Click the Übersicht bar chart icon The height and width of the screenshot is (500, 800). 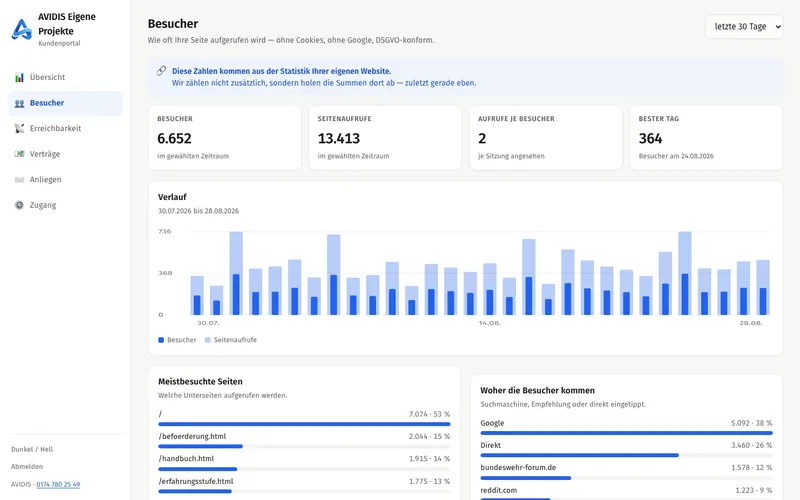click(x=19, y=78)
